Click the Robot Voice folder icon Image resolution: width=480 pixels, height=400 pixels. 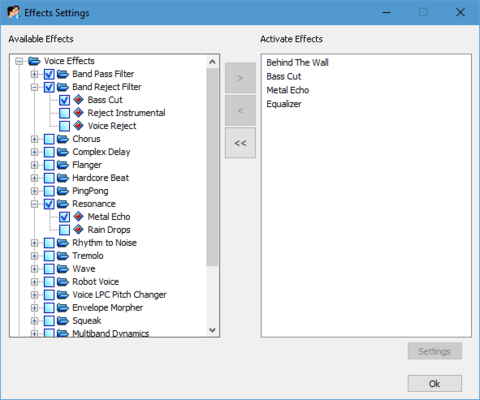[63, 282]
